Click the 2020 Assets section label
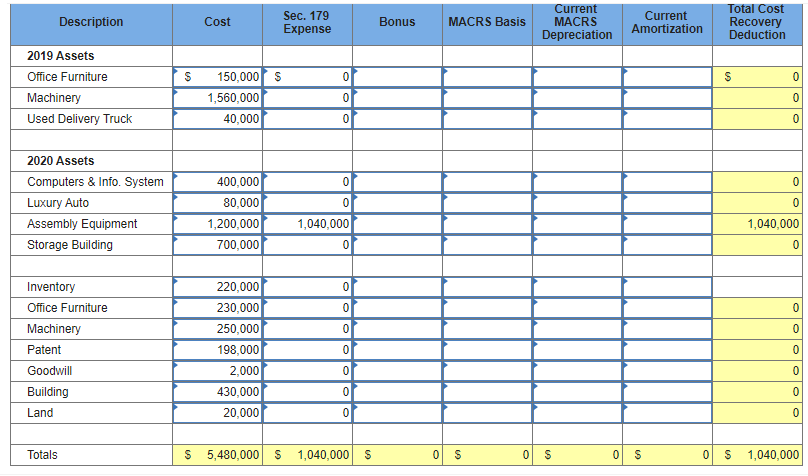Image resolution: width=808 pixels, height=476 pixels. click(x=61, y=161)
